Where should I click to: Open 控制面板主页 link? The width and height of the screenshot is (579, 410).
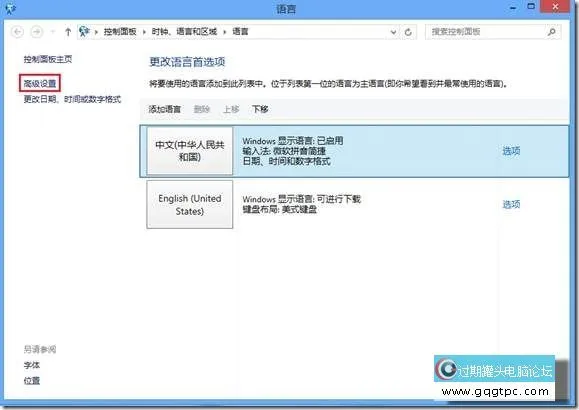pos(48,59)
